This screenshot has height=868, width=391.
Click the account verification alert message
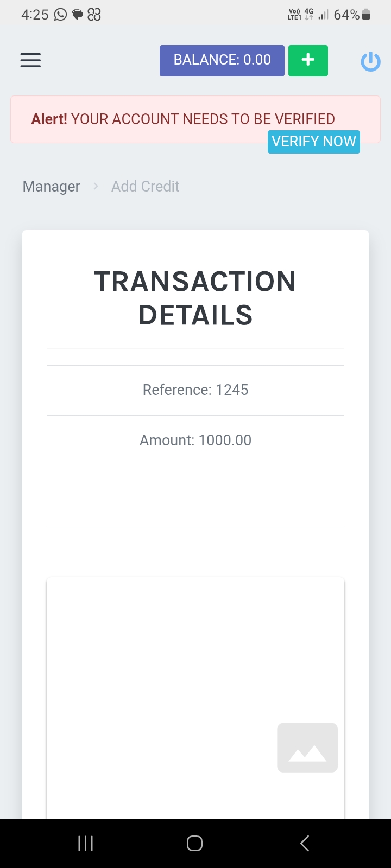183,119
